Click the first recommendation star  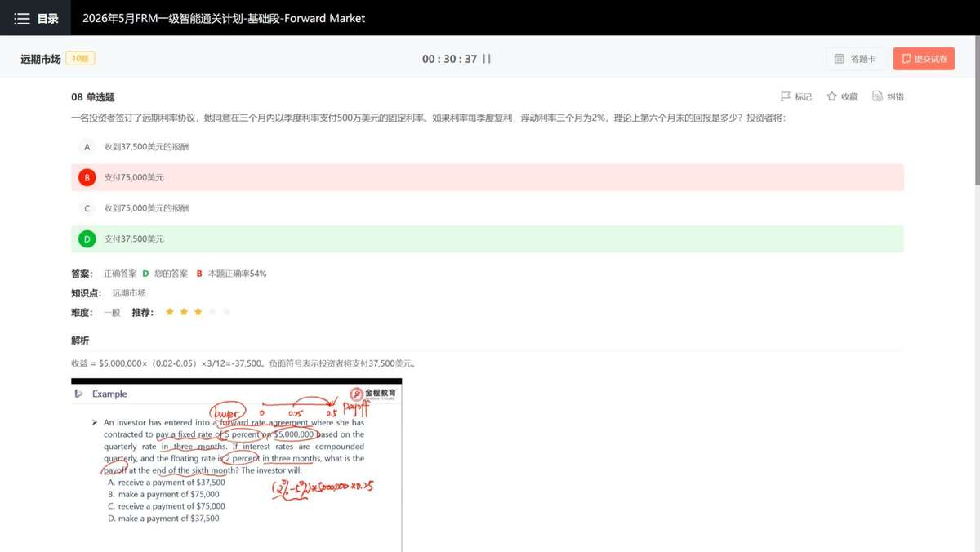[x=170, y=312]
